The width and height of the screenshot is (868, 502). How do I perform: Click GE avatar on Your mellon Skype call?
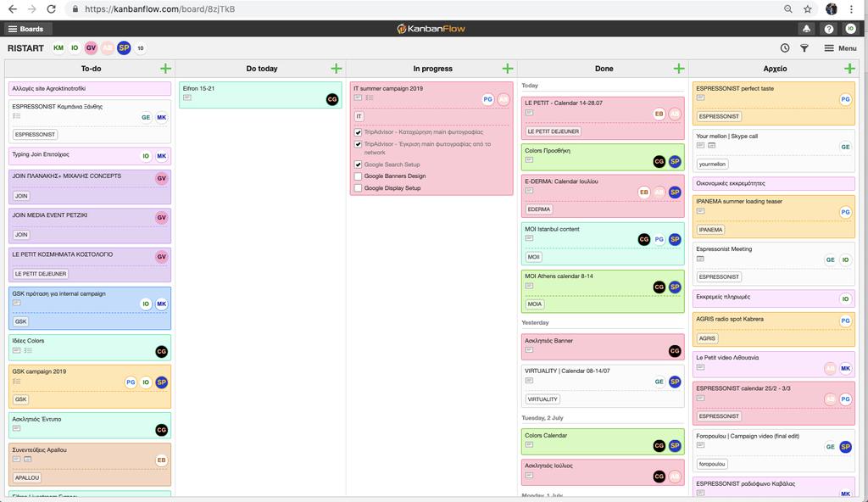click(x=845, y=147)
